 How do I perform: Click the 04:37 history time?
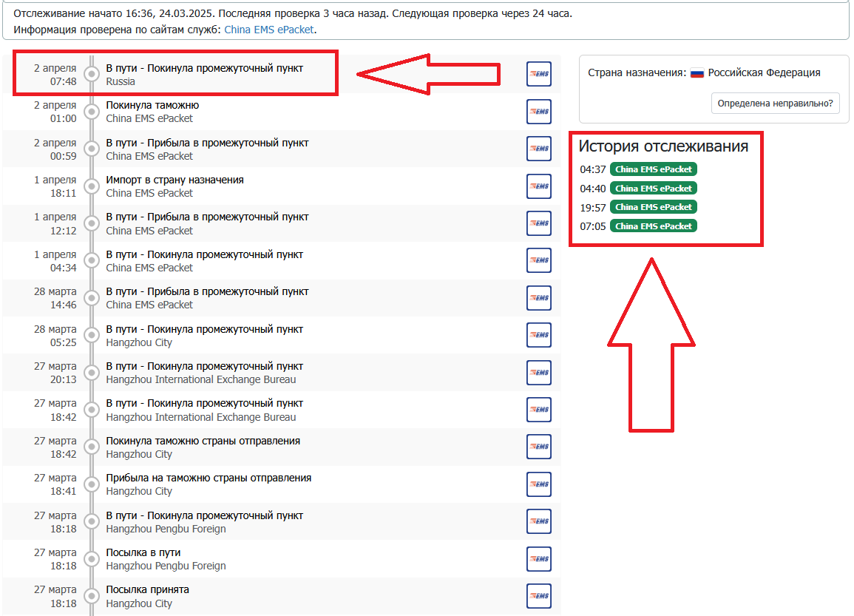click(x=592, y=169)
